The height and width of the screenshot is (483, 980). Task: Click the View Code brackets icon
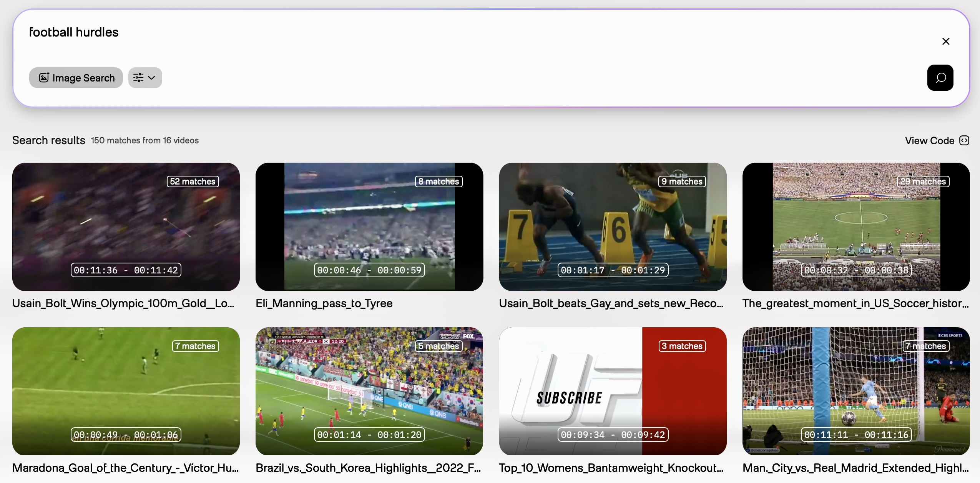[x=964, y=140]
